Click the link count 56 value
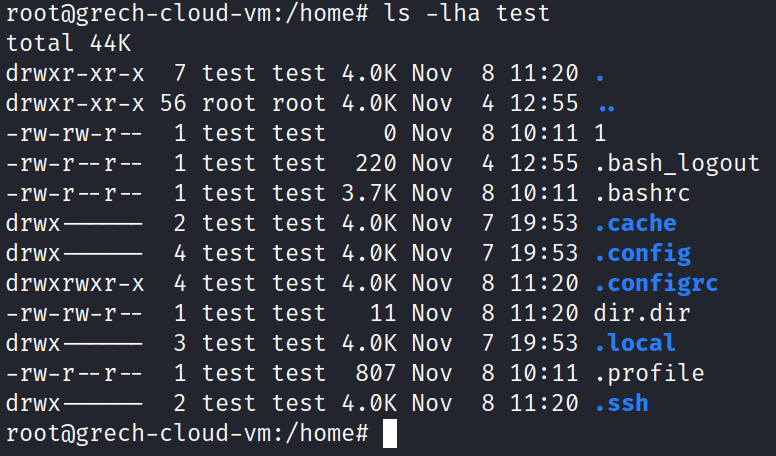776x456 pixels. pyautogui.click(x=173, y=103)
